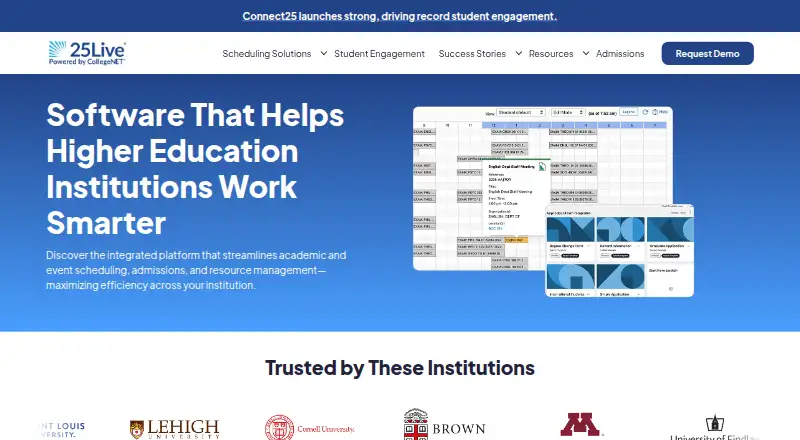This screenshot has height=440, width=800.
Task: Click the application cards screenshot thumbnail
Action: [x=619, y=251]
